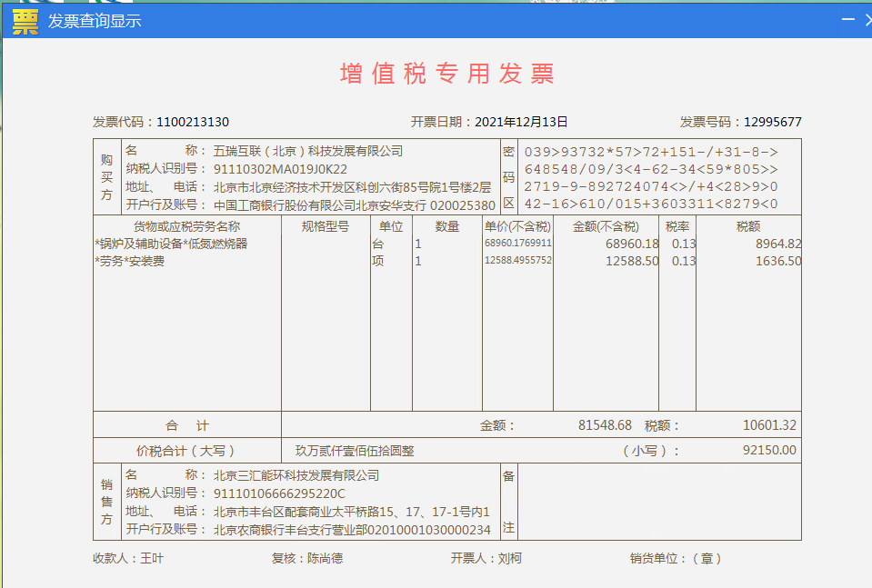
Task: Select the 劳务 安装费 item row
Action: coord(130,261)
